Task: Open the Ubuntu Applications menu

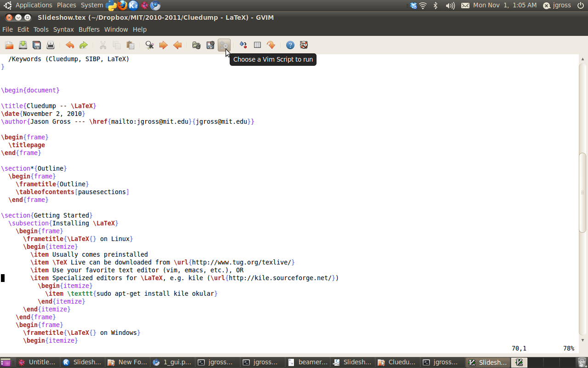Action: point(34,5)
